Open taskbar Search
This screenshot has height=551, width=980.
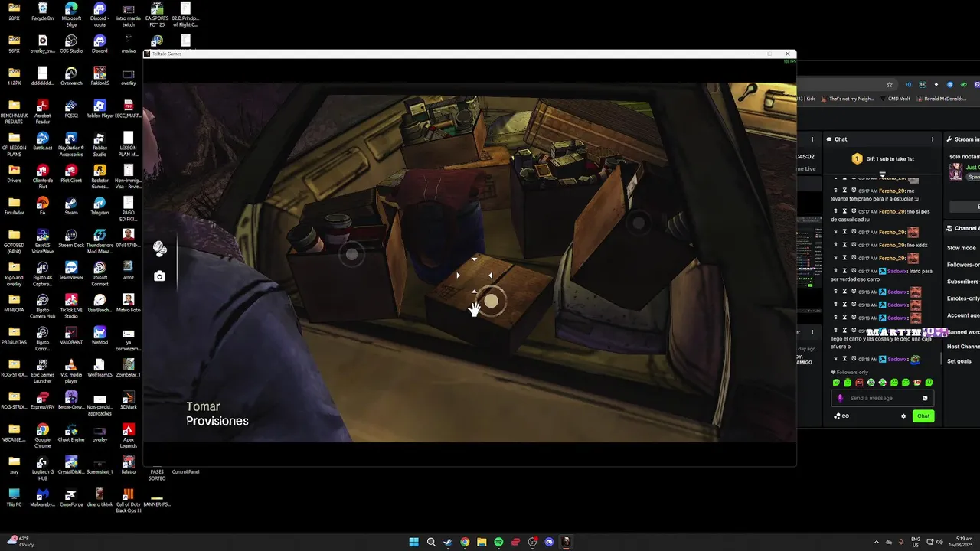[431, 542]
